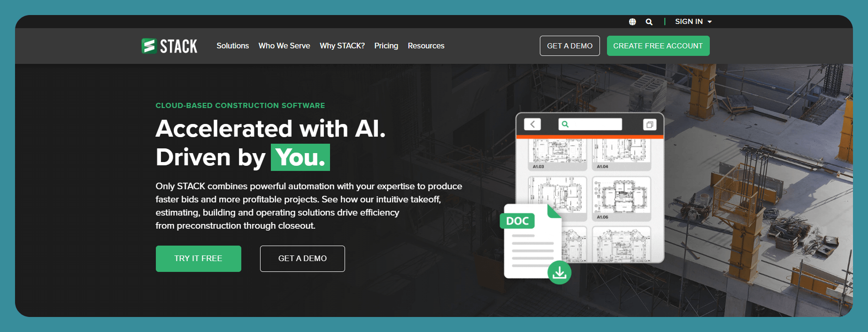The image size is (868, 332).
Task: Go to the Pricing page
Action: pyautogui.click(x=386, y=46)
